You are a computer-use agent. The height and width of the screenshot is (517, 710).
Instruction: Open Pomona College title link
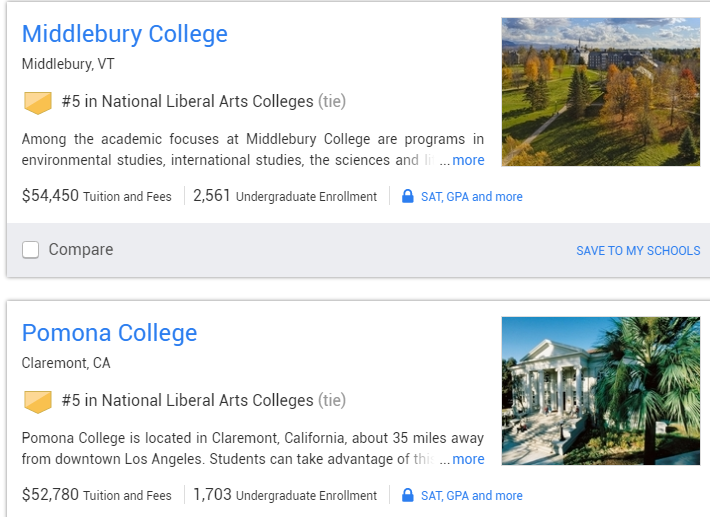click(x=110, y=333)
